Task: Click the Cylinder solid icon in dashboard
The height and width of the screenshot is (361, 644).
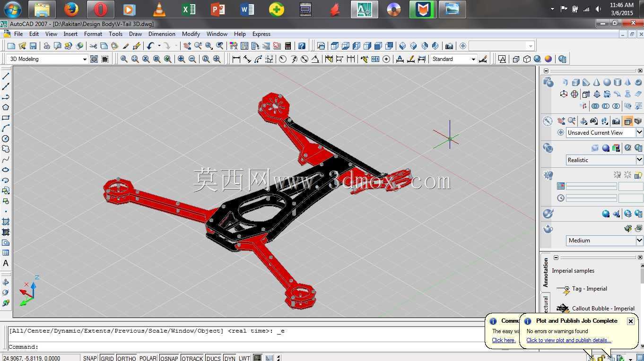Action: (x=618, y=82)
